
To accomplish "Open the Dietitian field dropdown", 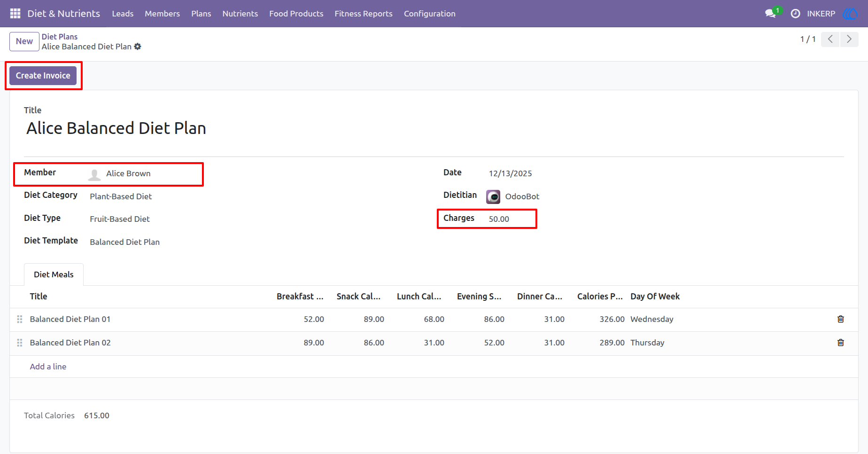I will pos(522,196).
